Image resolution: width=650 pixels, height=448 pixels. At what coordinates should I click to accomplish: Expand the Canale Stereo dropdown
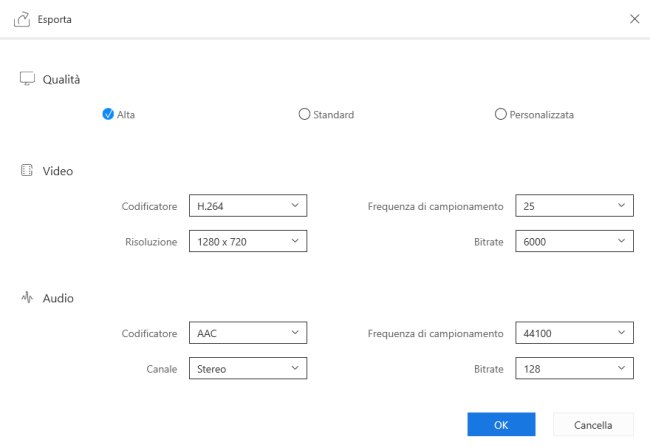248,368
